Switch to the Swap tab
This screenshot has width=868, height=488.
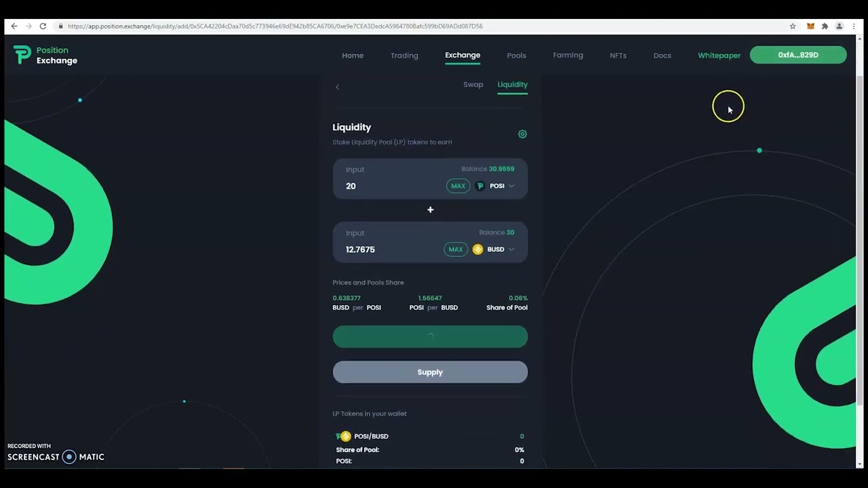(473, 85)
